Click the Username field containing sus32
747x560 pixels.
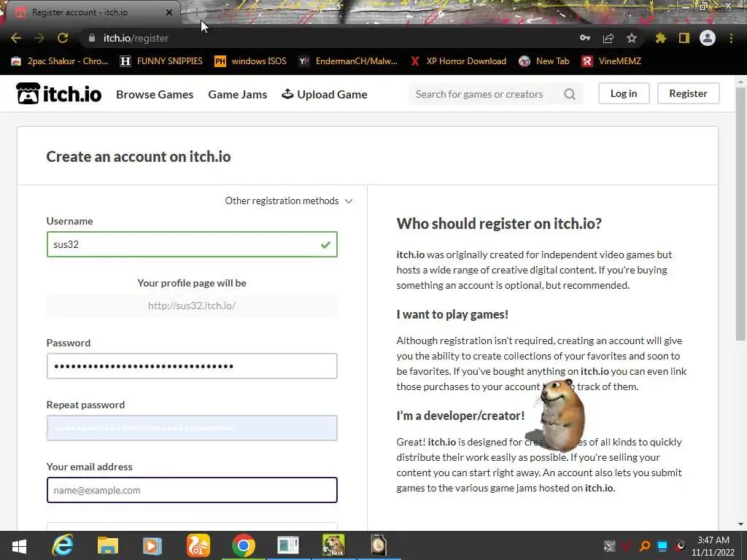tap(192, 244)
